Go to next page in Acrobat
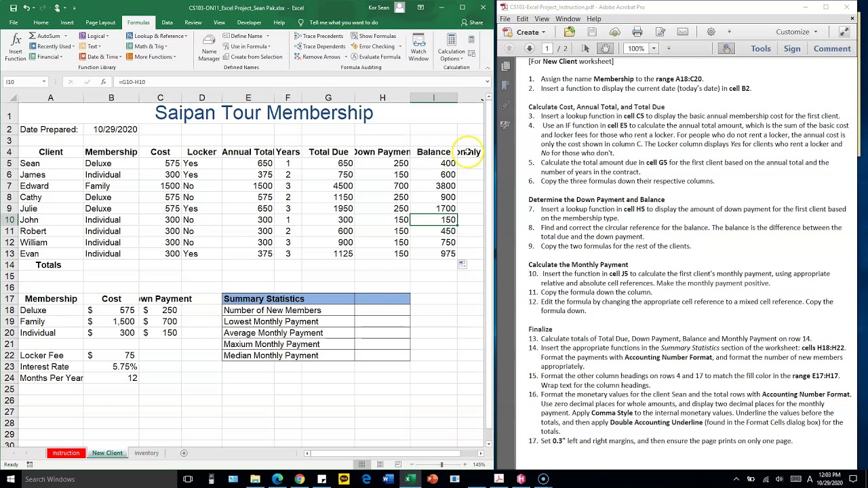This screenshot has width=868, height=488. pos(530,49)
